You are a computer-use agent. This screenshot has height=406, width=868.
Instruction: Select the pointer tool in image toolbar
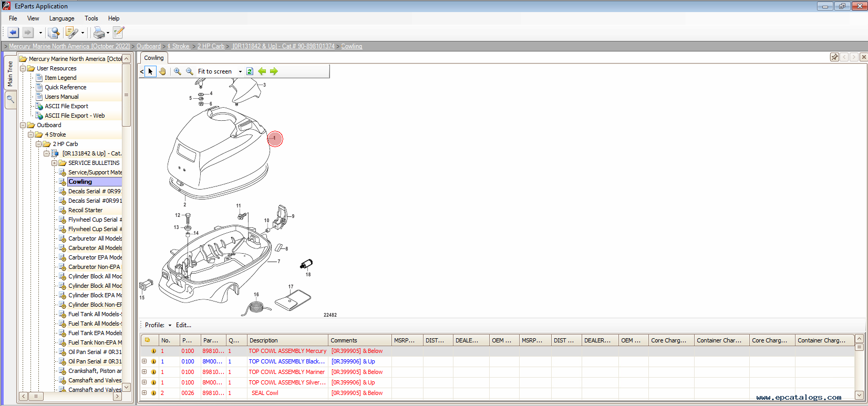click(150, 71)
